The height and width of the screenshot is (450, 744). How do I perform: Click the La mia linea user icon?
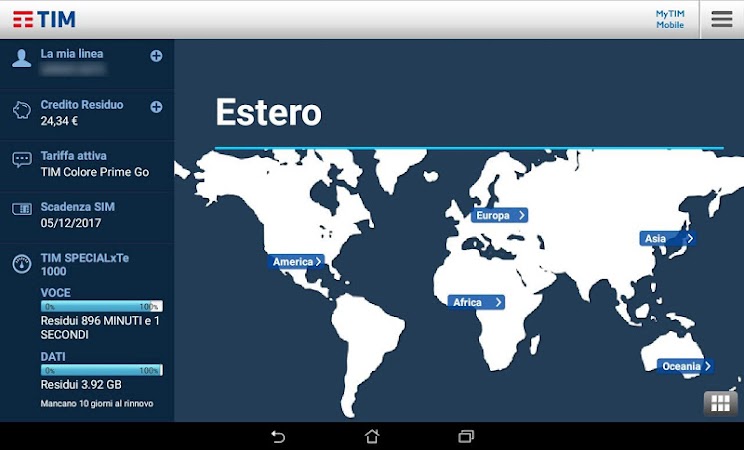click(x=22, y=58)
